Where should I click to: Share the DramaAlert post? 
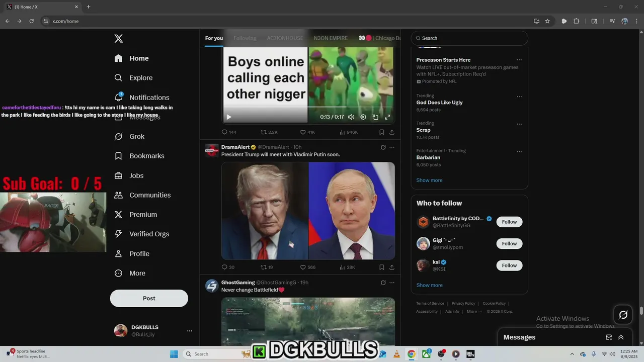point(392,267)
